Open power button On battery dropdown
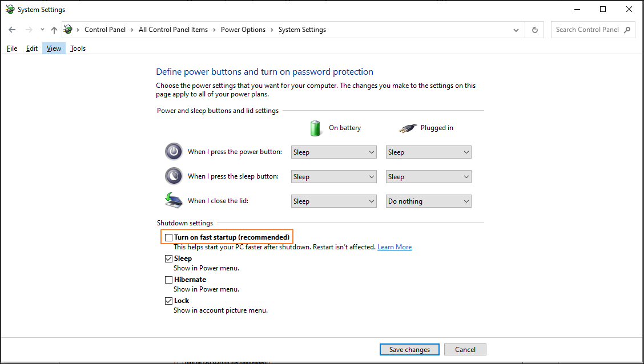 [334, 152]
